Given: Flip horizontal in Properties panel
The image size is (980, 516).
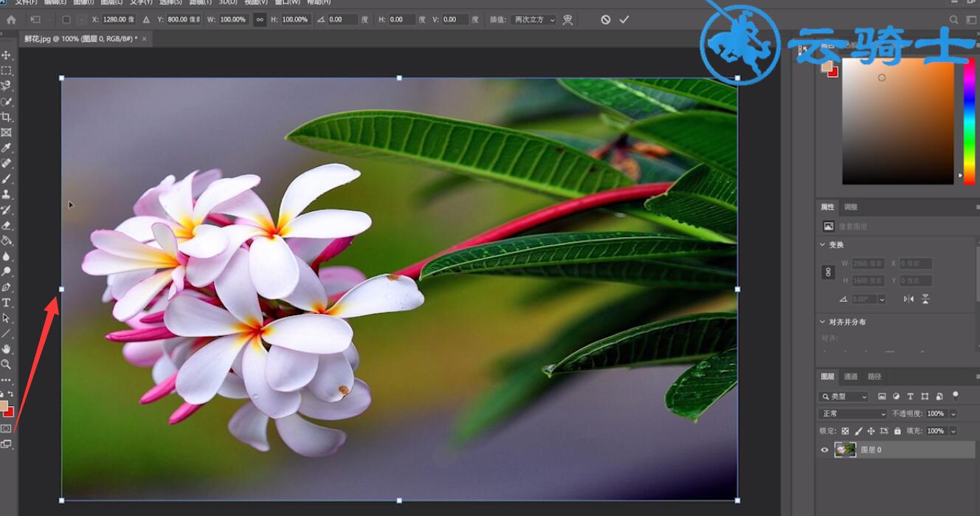Looking at the screenshot, I should (908, 299).
